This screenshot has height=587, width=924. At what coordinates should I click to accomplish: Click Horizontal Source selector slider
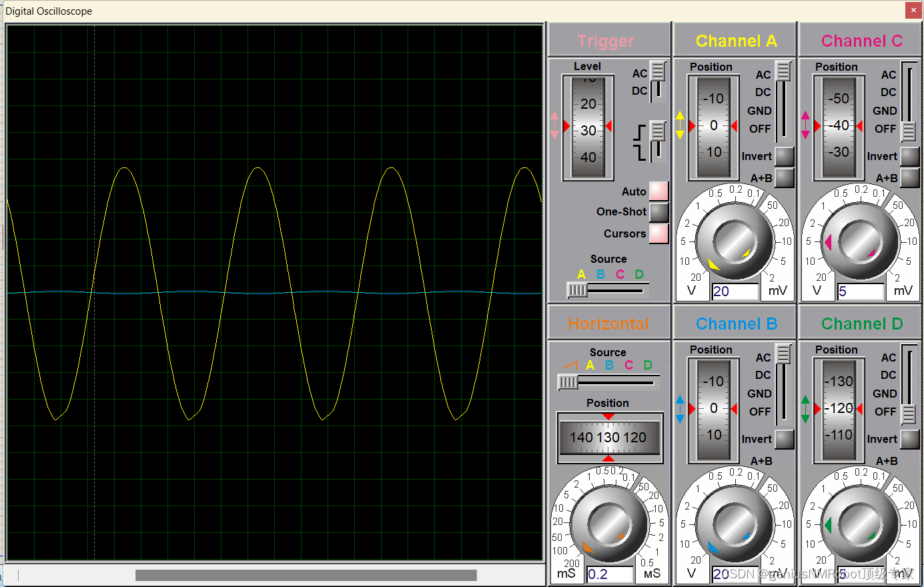pos(608,382)
